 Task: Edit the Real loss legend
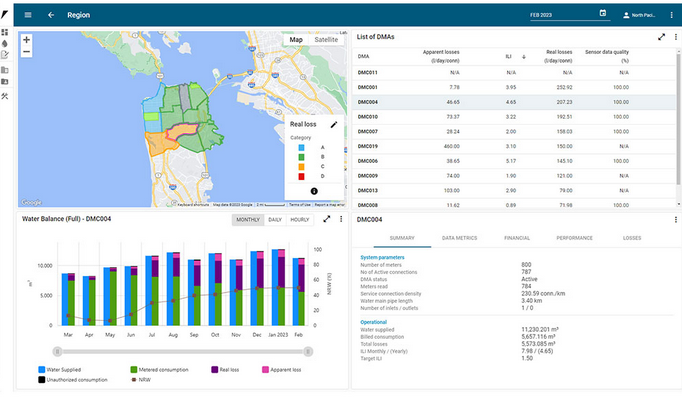[334, 125]
